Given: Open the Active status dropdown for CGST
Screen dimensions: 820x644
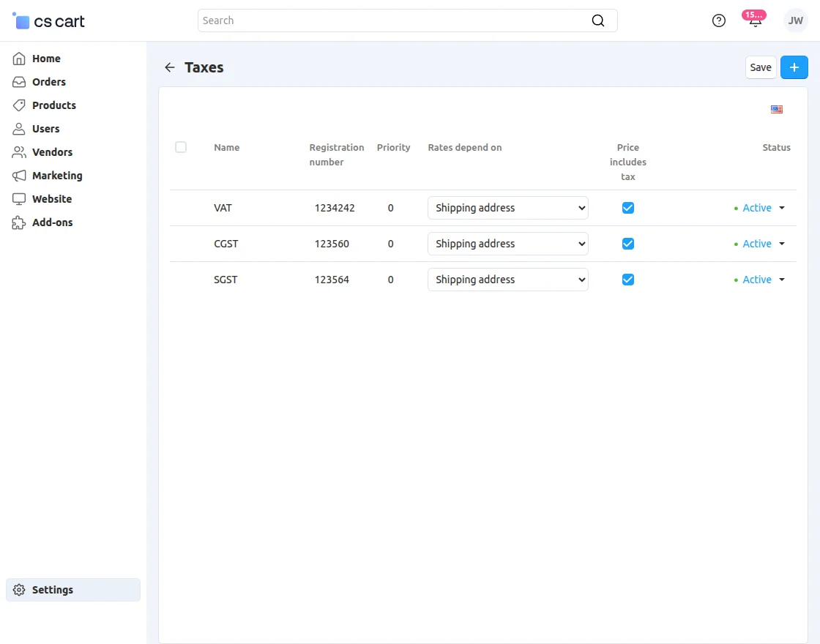Looking at the screenshot, I should [x=761, y=244].
